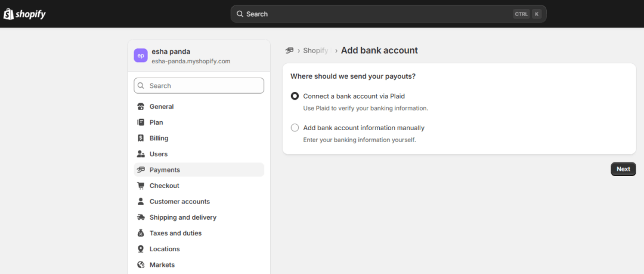Go to Taxes and duties settings

199,233
